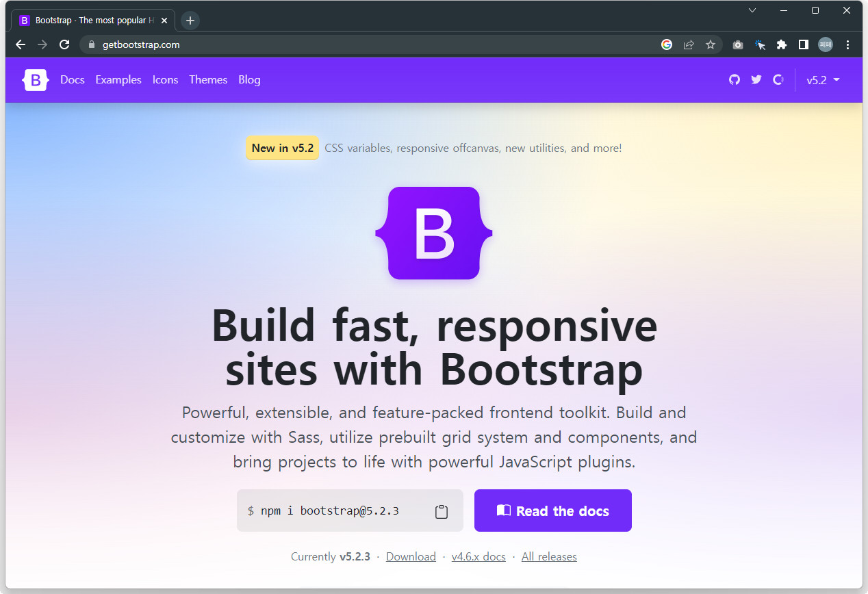868x594 pixels.
Task: Open the v5.2 version dropdown
Action: 822,79
